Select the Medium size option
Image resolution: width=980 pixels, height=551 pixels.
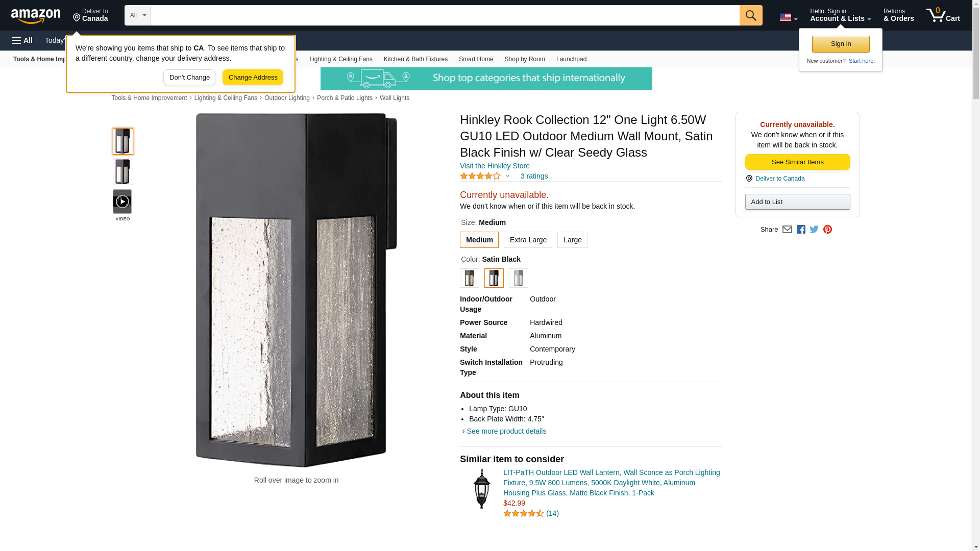click(x=479, y=240)
